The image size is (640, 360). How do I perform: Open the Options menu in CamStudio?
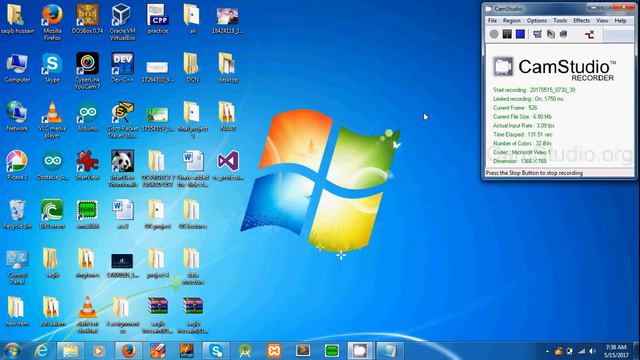pyautogui.click(x=536, y=20)
